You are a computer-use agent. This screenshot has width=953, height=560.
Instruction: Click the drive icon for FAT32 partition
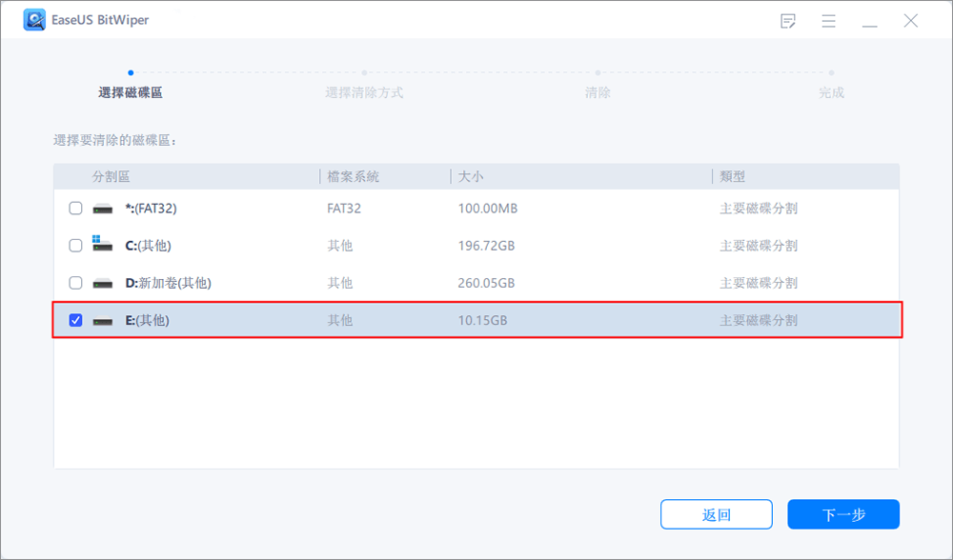pyautogui.click(x=103, y=209)
